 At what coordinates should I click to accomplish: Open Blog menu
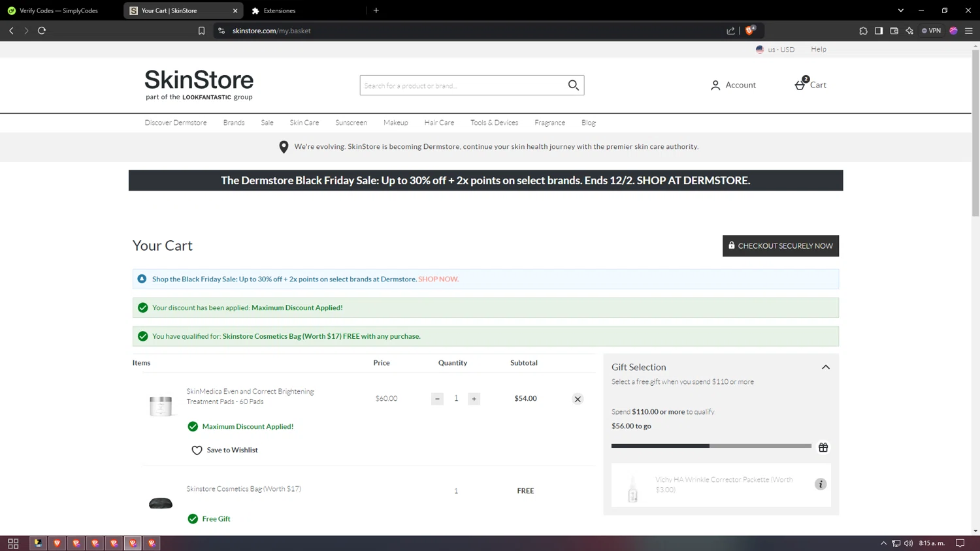point(589,123)
